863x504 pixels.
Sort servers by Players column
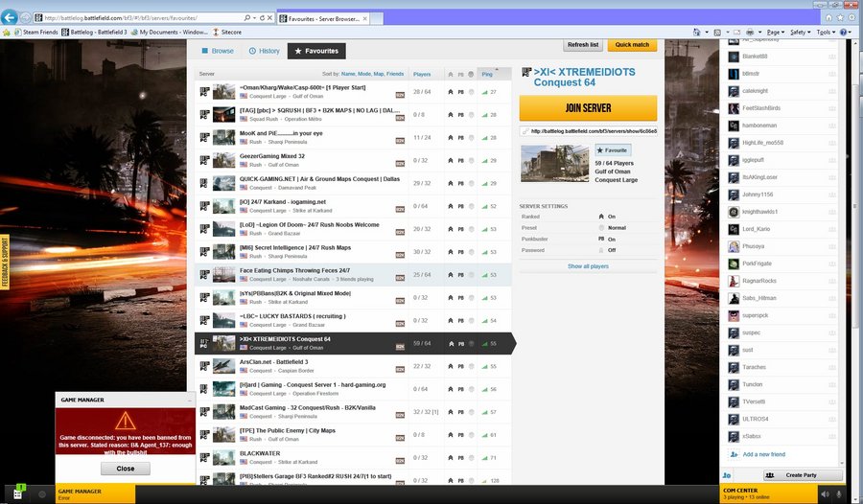tap(422, 74)
